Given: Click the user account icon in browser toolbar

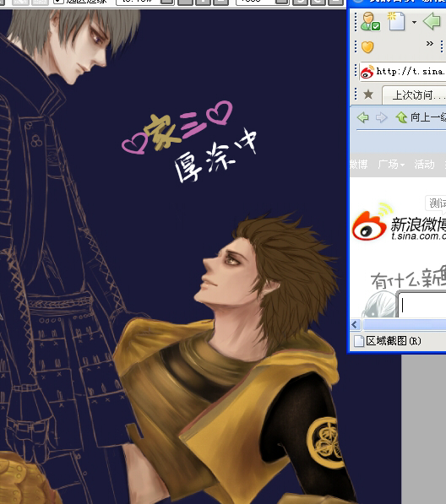Looking at the screenshot, I should click(x=371, y=22).
